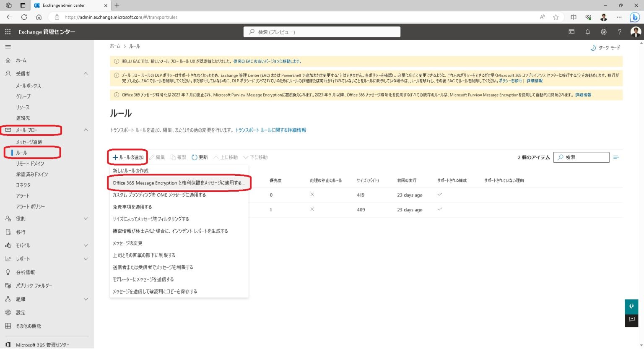This screenshot has height=349, width=644.
Task: Open the app launcher waffle icon
Action: click(8, 32)
